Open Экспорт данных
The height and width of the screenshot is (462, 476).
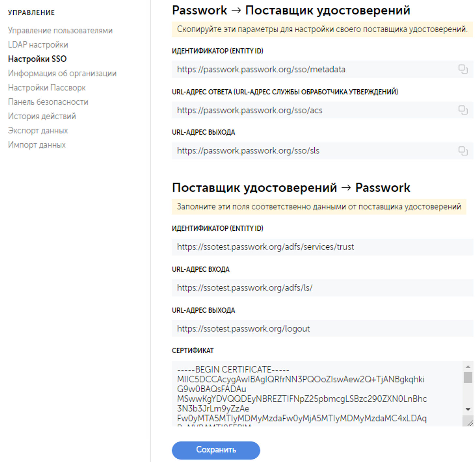coord(38,130)
